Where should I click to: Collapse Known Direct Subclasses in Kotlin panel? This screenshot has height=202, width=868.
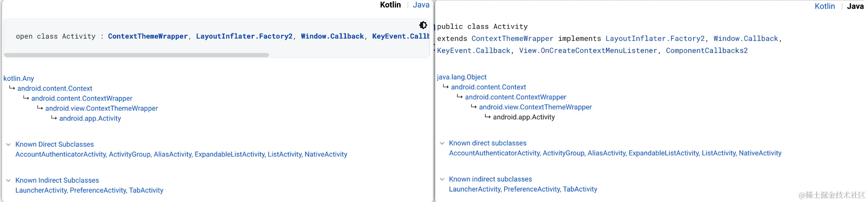click(x=8, y=144)
